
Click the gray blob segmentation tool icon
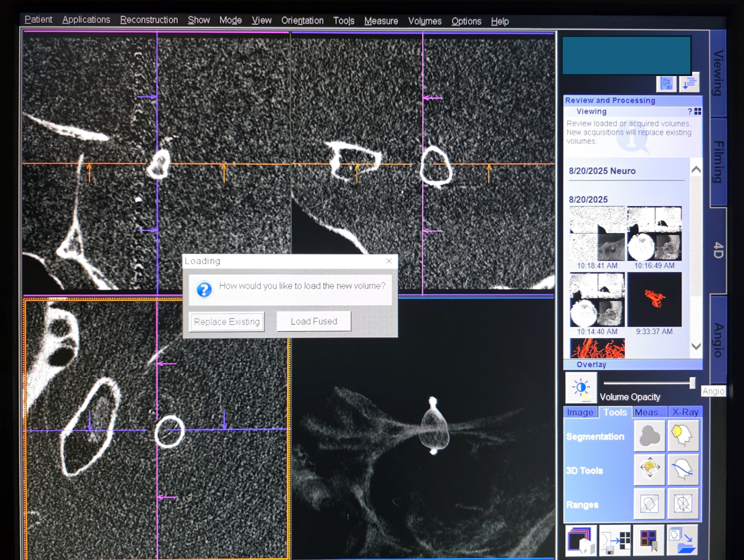650,436
